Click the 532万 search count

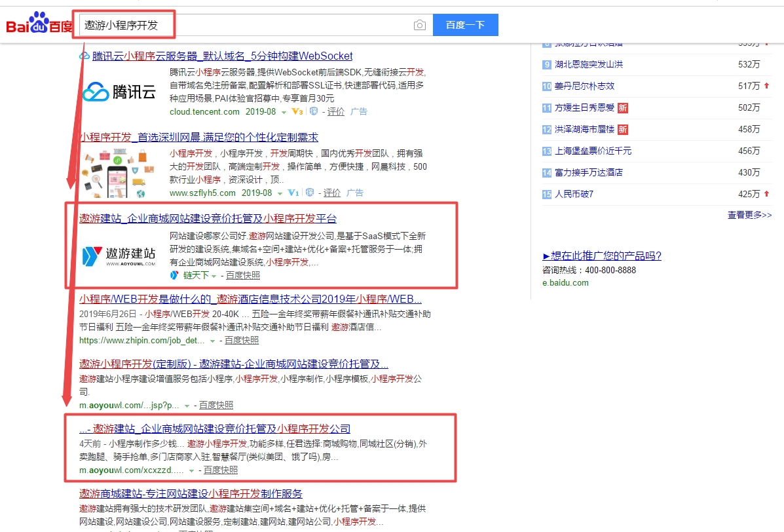click(x=749, y=64)
